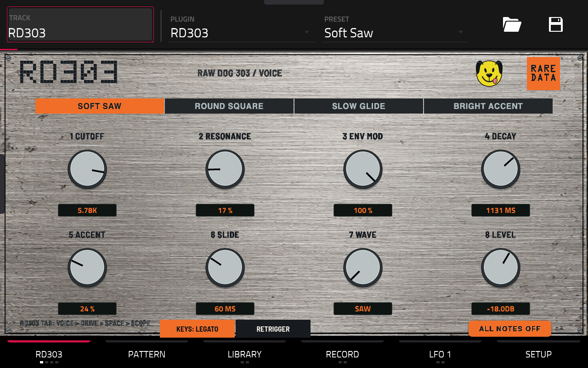Switch to the Setup bottom tab
Screen dimensions: 588x368
click(538, 353)
